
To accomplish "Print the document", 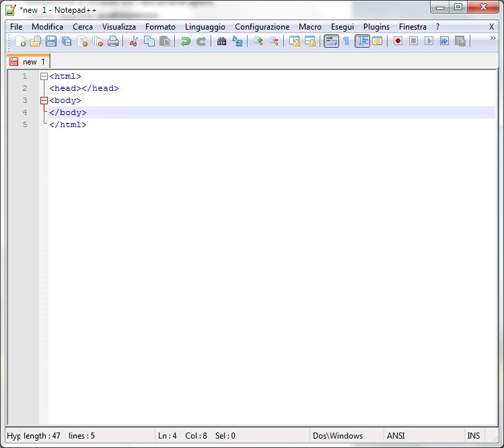I will (113, 41).
